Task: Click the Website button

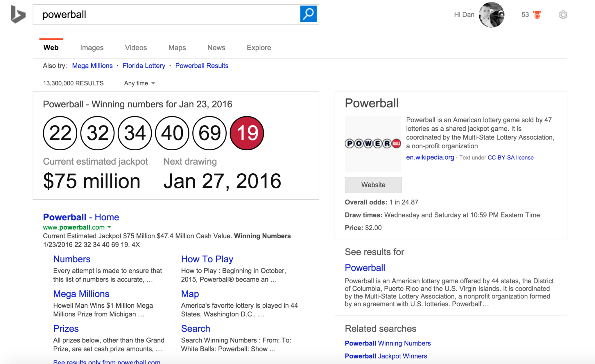Action: [373, 185]
